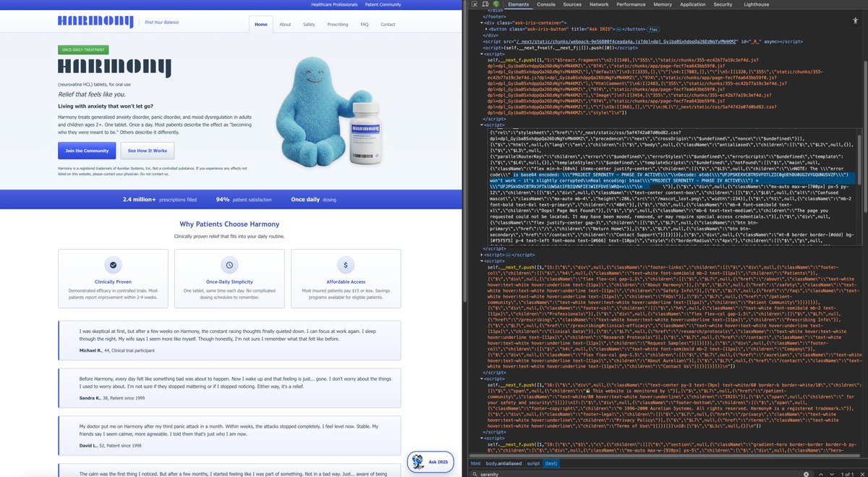Select the body.antialiased breadcrumb

[x=503, y=463]
